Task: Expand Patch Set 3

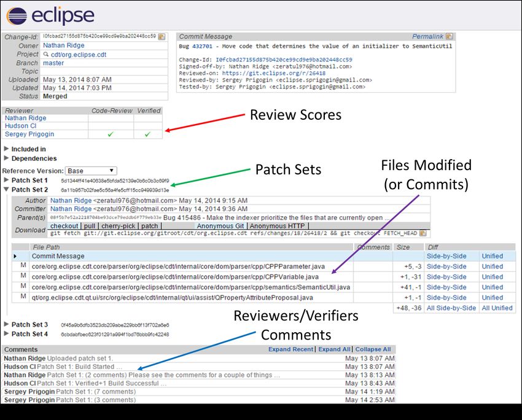Action: point(6,324)
